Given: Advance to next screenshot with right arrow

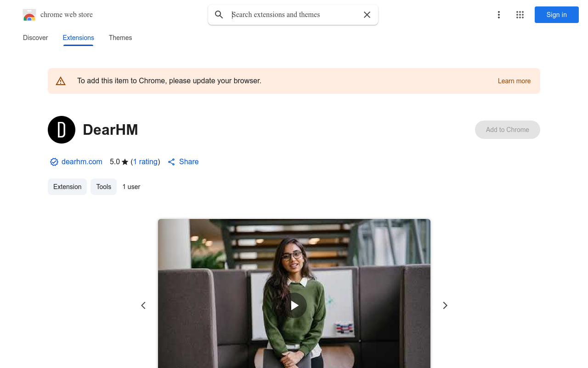Looking at the screenshot, I should pyautogui.click(x=445, y=305).
